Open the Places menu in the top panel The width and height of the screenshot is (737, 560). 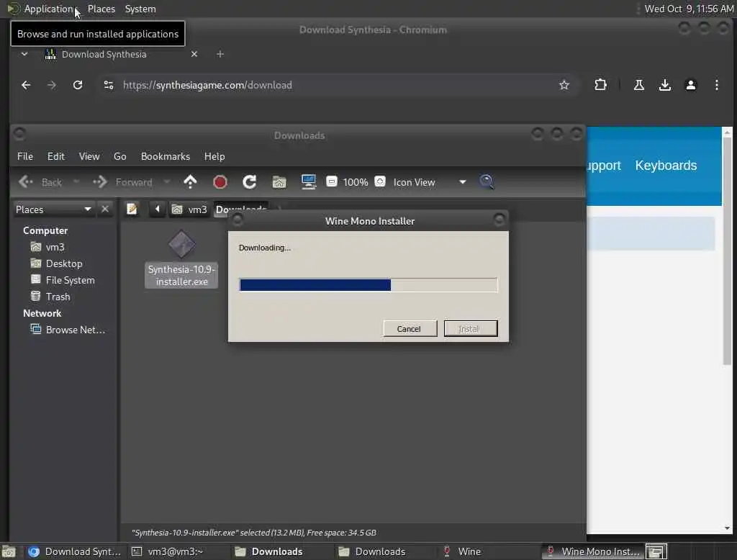point(101,9)
